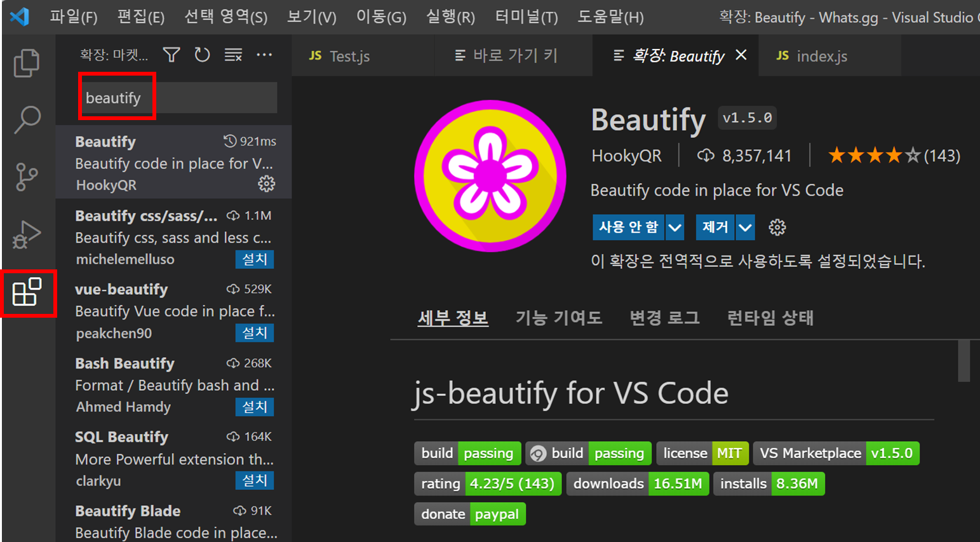
Task: Switch to the 바로 가기 키 tab
Action: [x=514, y=56]
